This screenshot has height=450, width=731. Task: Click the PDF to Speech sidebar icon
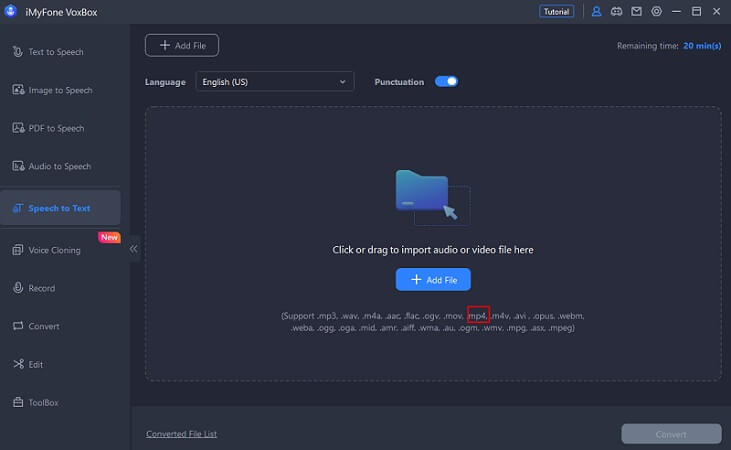coord(18,128)
